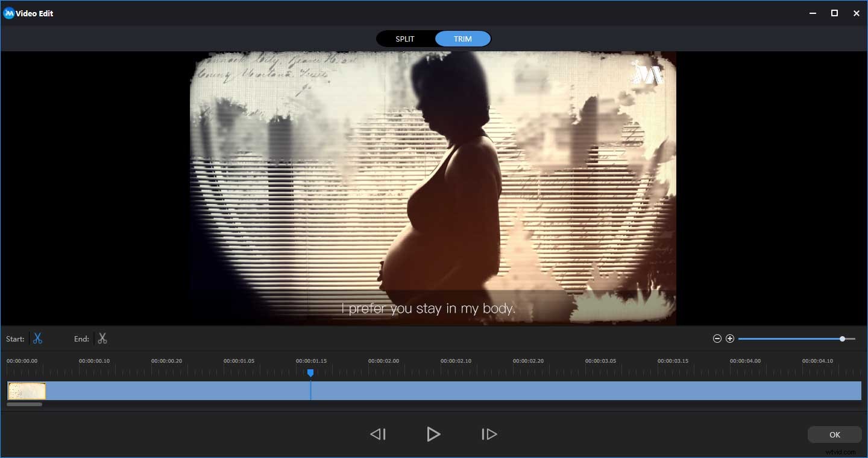Select the Start trim scissors icon
The width and height of the screenshot is (868, 458).
37,339
